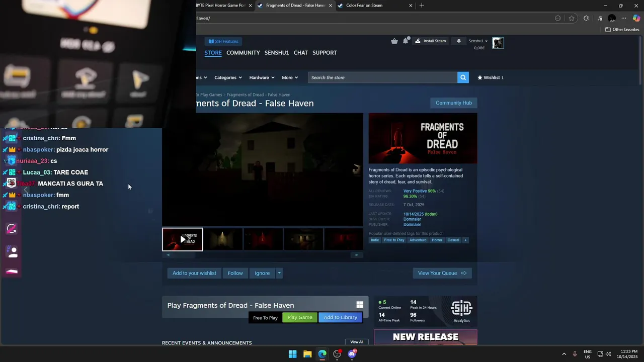Image resolution: width=644 pixels, height=362 pixels.
Task: Click Add to your wishlist
Action: click(x=194, y=273)
